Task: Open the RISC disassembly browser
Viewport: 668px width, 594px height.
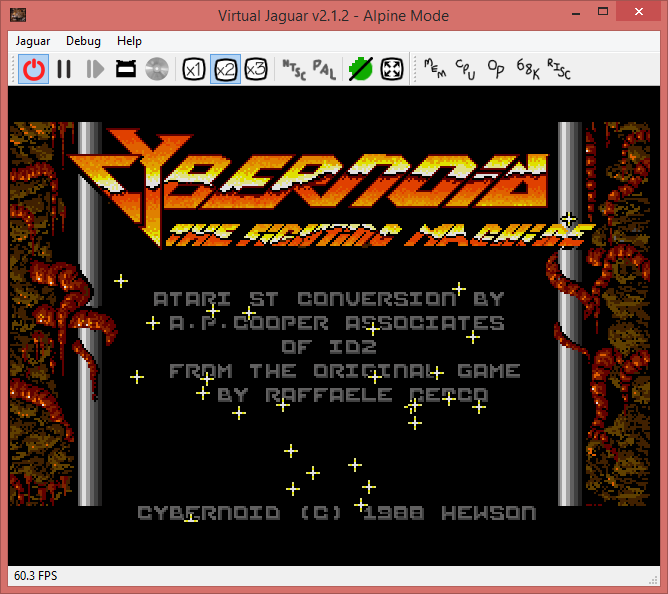Action: [x=558, y=69]
